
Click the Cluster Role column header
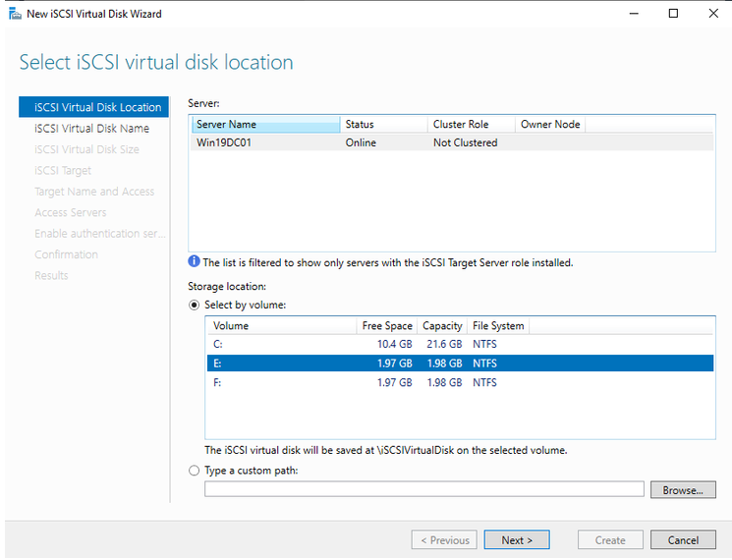[x=473, y=125]
